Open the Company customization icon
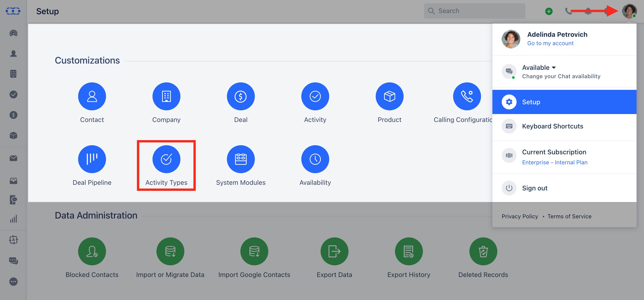The width and height of the screenshot is (644, 300). point(166,96)
